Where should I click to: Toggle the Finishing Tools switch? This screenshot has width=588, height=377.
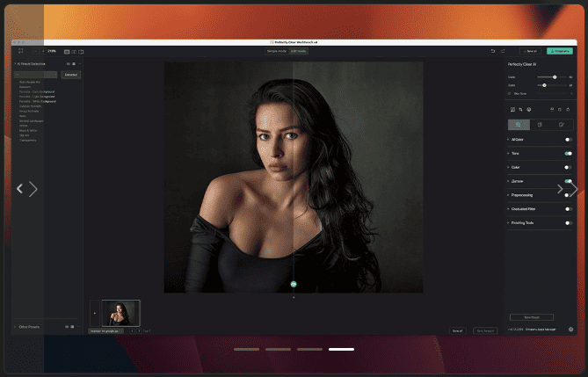coord(568,223)
